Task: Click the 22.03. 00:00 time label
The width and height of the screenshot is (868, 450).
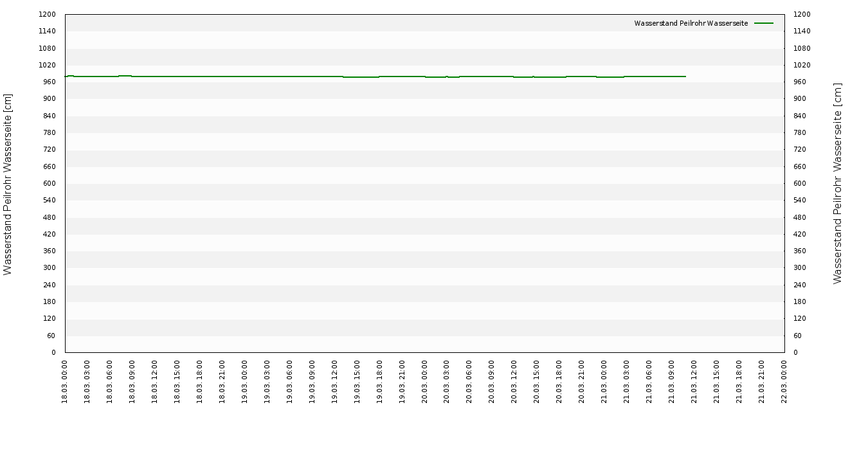Action: tap(784, 382)
